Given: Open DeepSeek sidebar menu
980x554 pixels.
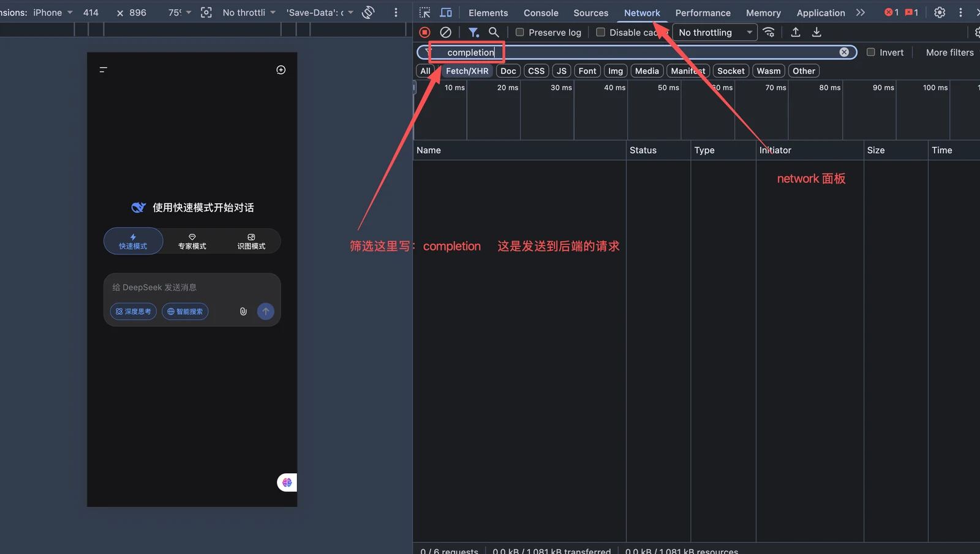Looking at the screenshot, I should click(104, 70).
